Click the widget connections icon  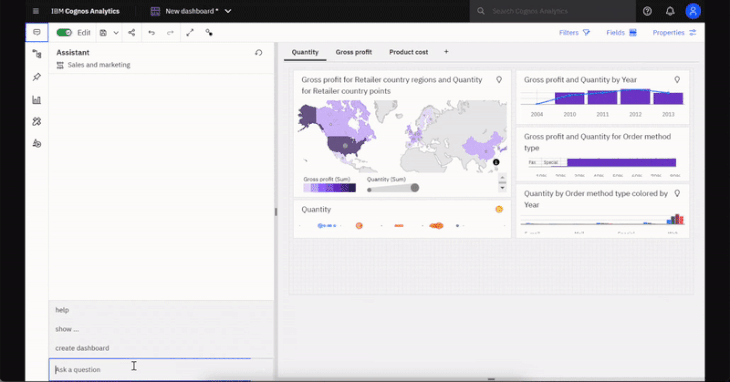(x=209, y=33)
